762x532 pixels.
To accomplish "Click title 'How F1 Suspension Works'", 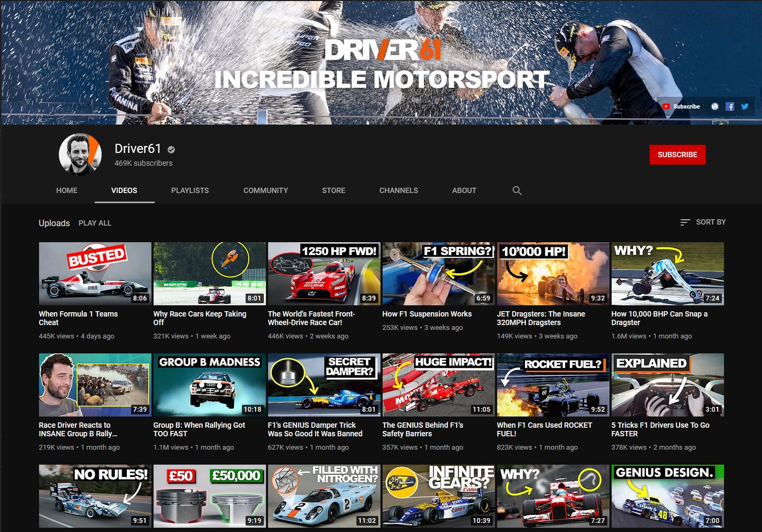I will (427, 314).
